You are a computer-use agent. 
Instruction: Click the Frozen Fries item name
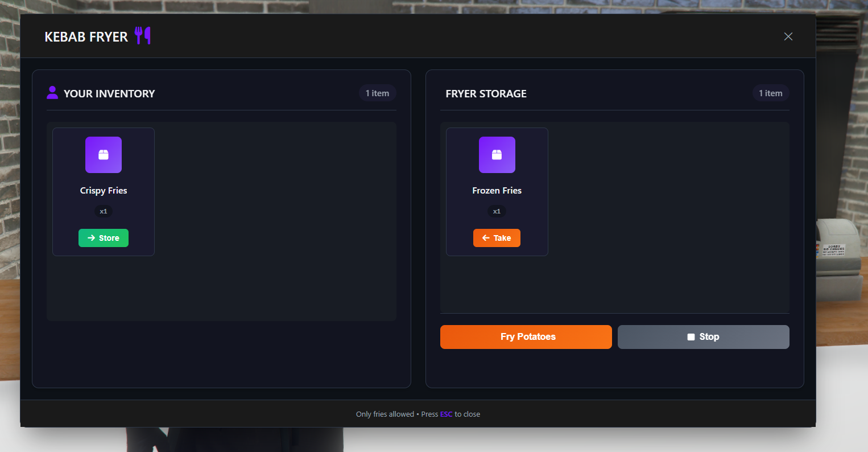[497, 191]
